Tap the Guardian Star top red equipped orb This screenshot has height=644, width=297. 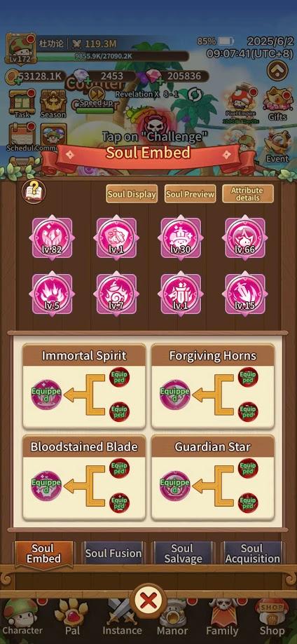(x=248, y=468)
